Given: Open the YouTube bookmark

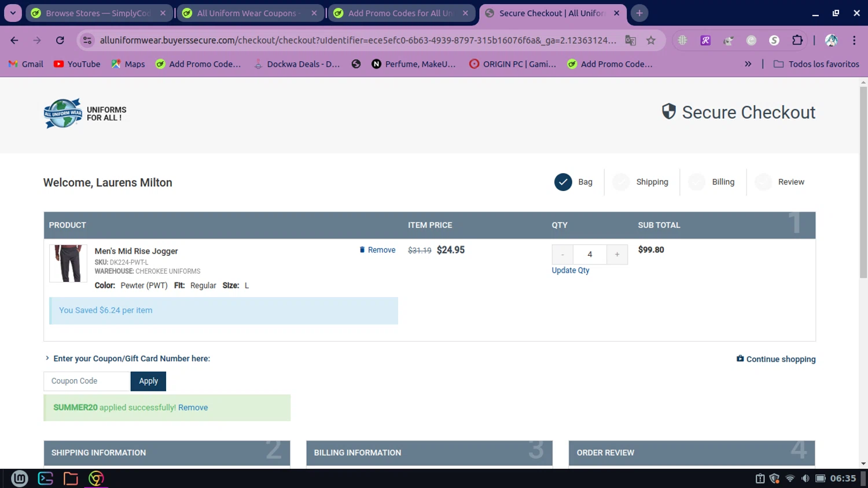Looking at the screenshot, I should pyautogui.click(x=77, y=64).
